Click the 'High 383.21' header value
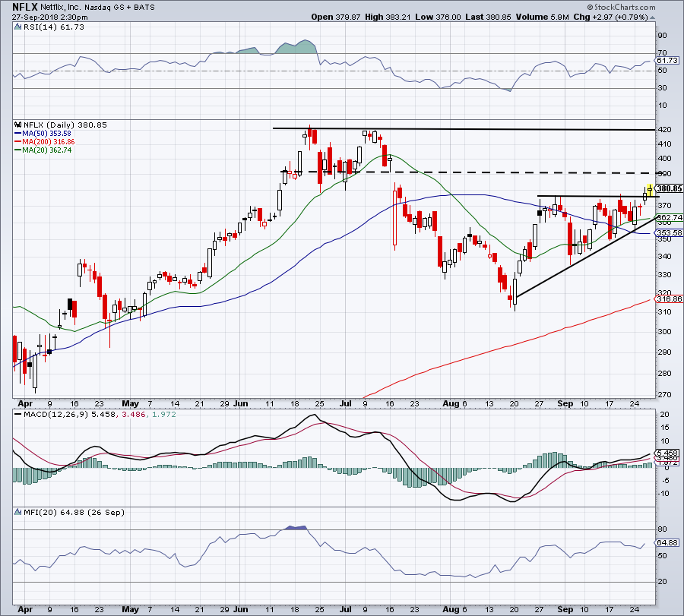 [388, 17]
